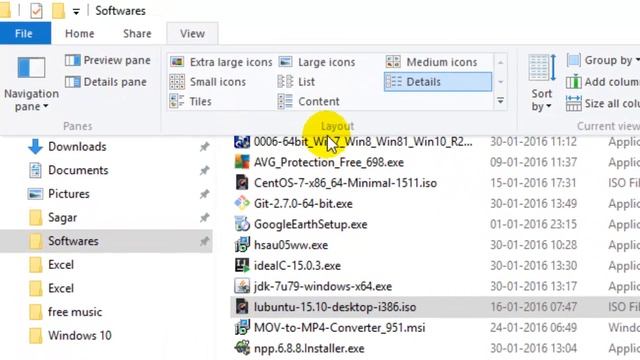Open Customize Quick Access Toolbar dropdown

(76, 12)
